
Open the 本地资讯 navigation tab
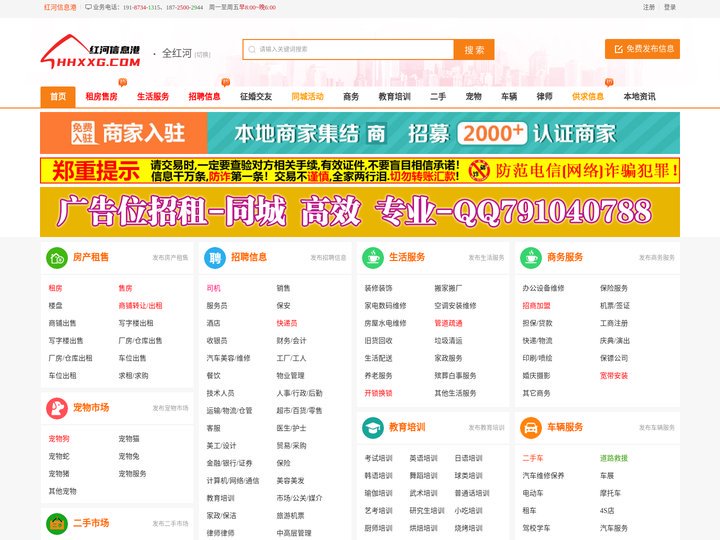pyautogui.click(x=640, y=96)
